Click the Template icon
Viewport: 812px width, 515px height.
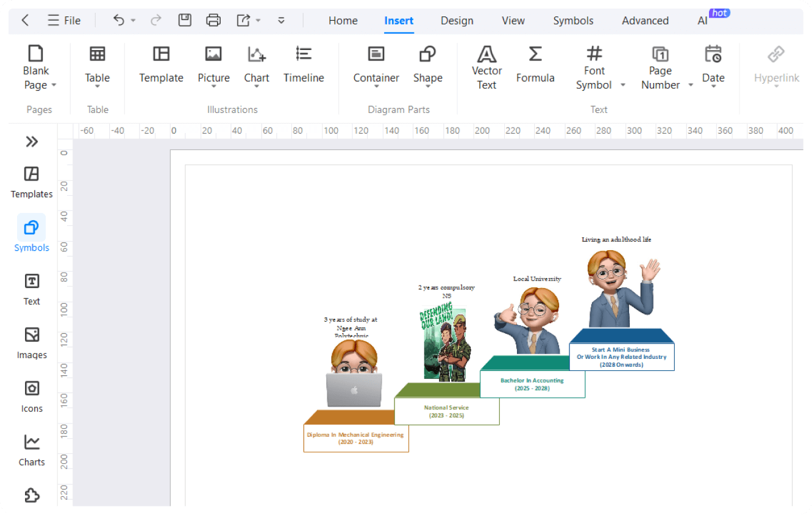click(x=161, y=54)
